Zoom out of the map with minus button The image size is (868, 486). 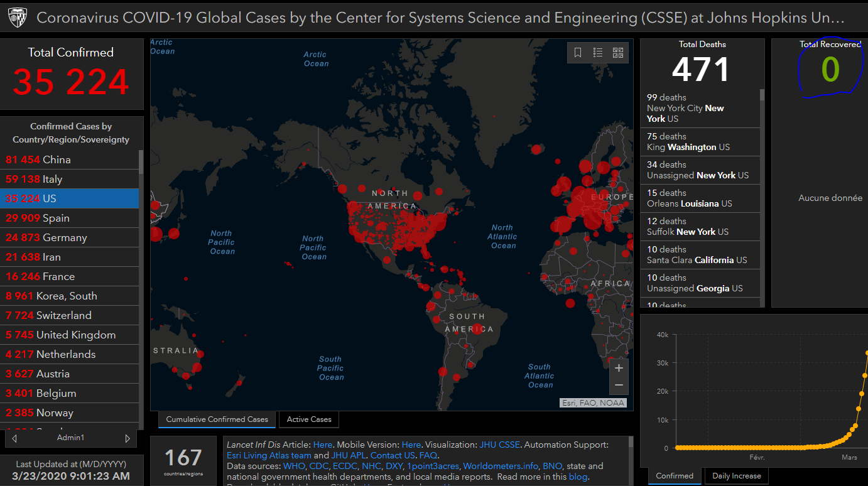click(619, 386)
